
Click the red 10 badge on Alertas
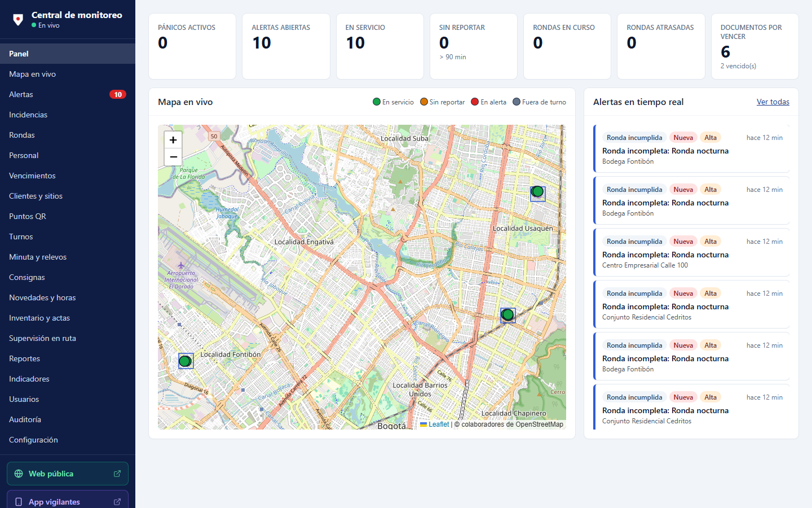click(118, 94)
